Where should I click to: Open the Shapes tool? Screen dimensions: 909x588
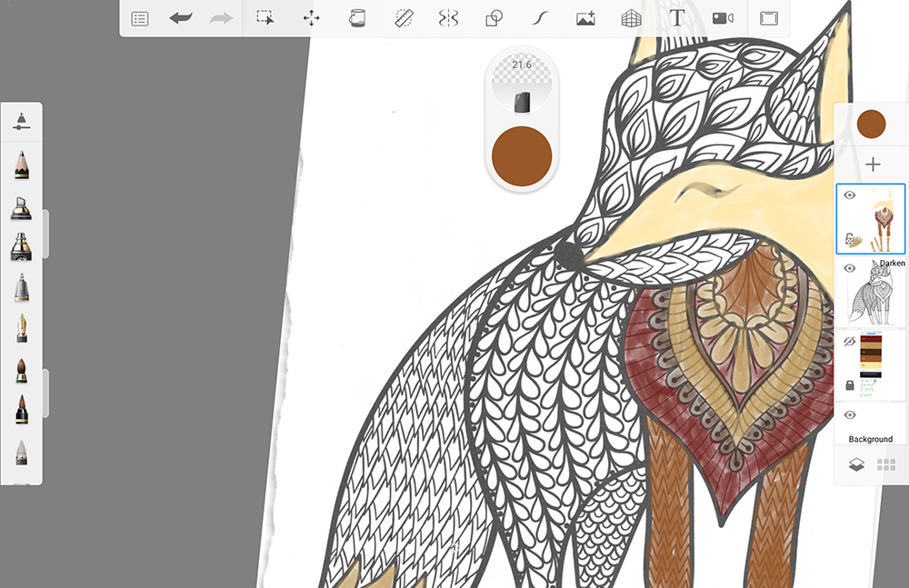pyautogui.click(x=494, y=18)
